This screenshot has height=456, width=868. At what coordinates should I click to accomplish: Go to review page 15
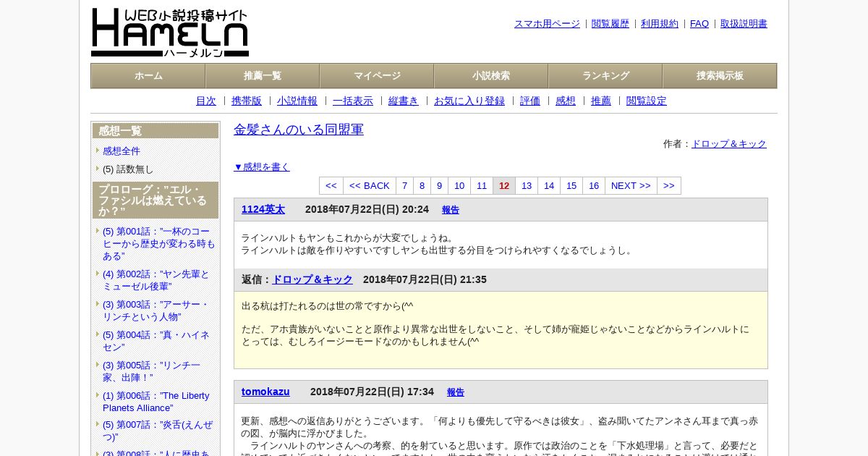(x=571, y=186)
